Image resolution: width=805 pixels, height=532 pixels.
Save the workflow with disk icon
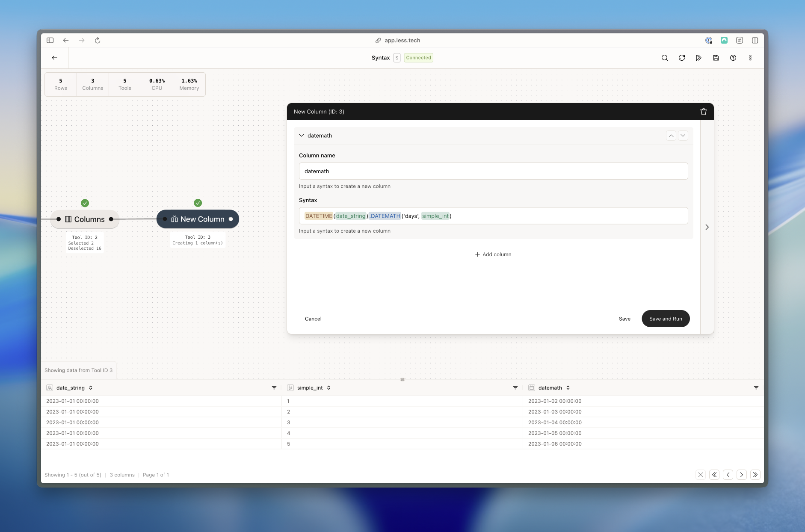pos(716,58)
